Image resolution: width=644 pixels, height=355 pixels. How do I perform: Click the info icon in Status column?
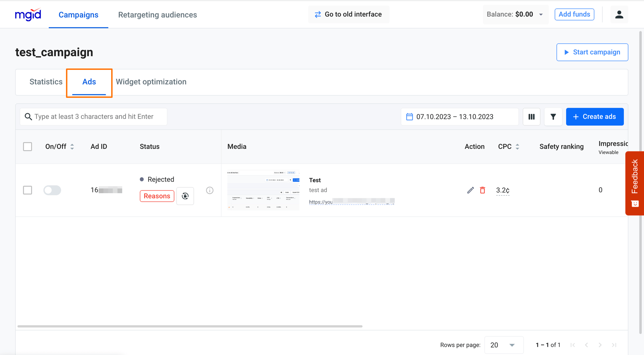point(210,190)
